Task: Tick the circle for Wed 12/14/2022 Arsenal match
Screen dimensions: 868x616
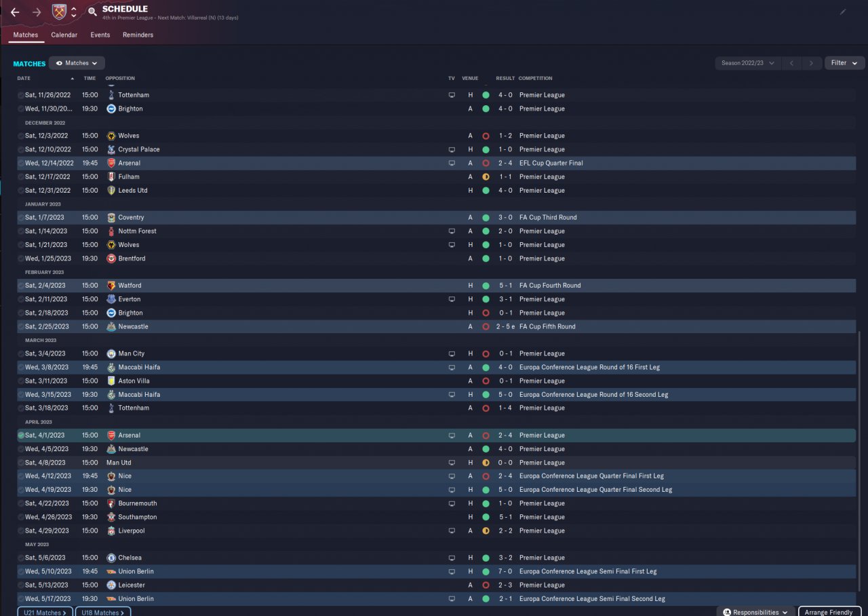Action: click(x=21, y=163)
